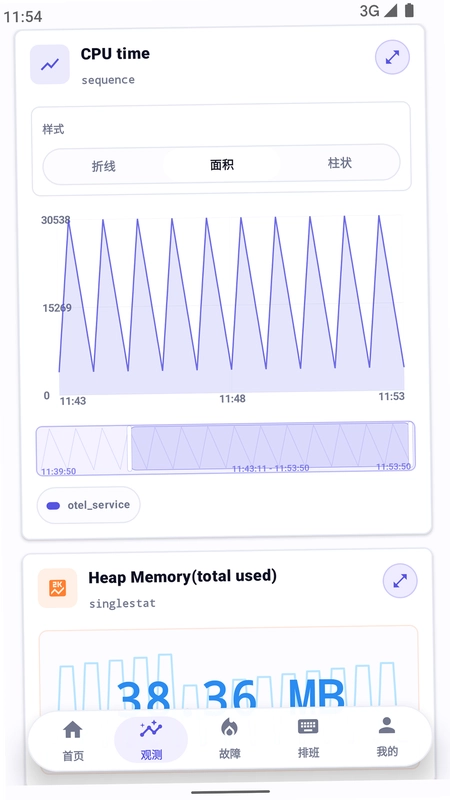This screenshot has height=800, width=450.
Task: Click the unselected left portion of range slider
Action: point(83,449)
